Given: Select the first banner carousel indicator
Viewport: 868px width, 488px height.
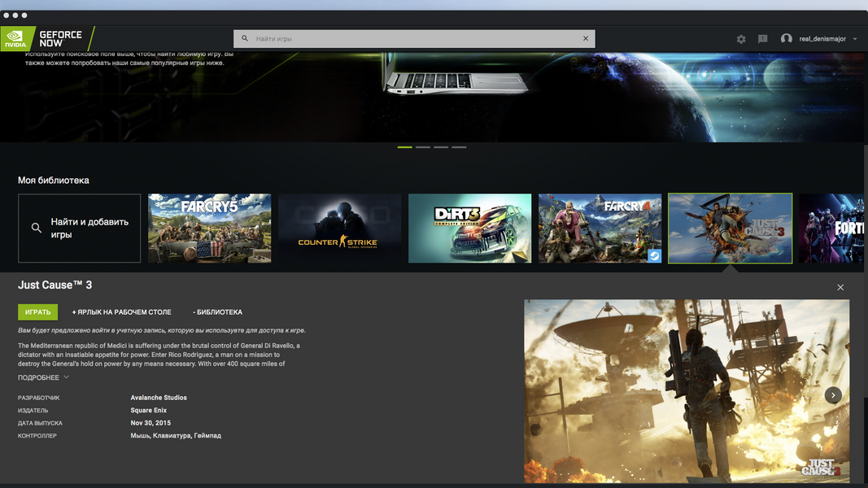Looking at the screenshot, I should [404, 147].
